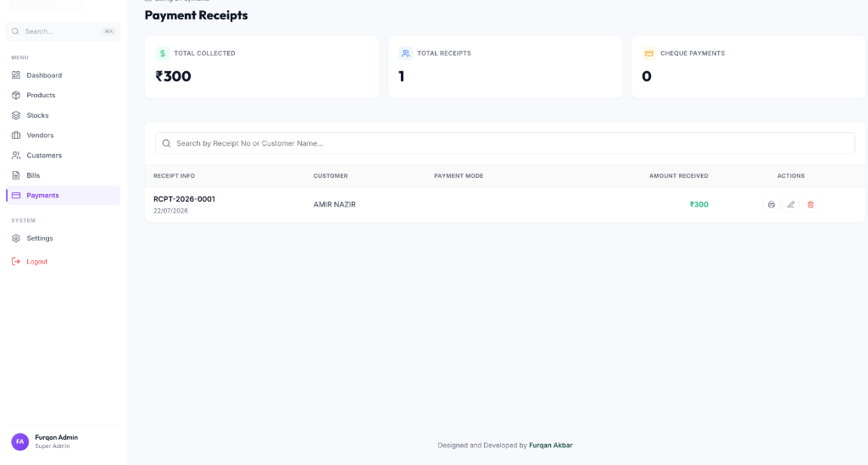Viewport: 868px width, 465px height.
Task: Print the RCPT-2026-0001 receipt
Action: tap(771, 205)
